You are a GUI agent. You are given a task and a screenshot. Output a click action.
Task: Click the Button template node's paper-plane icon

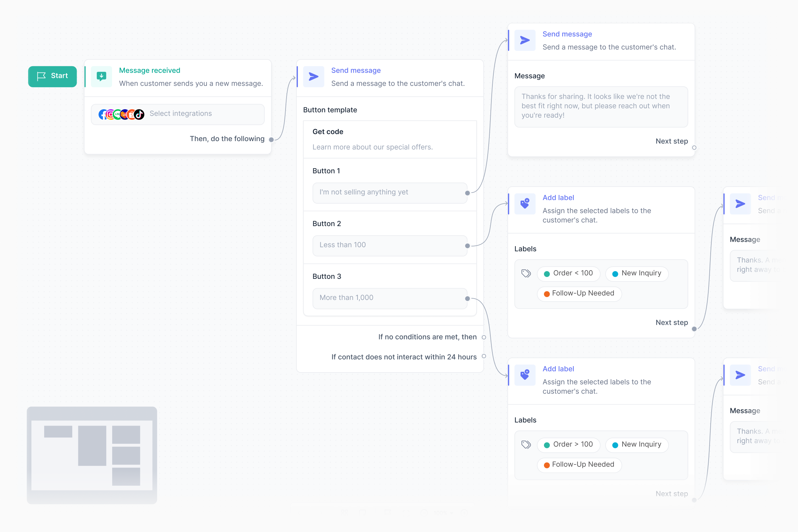tap(313, 77)
